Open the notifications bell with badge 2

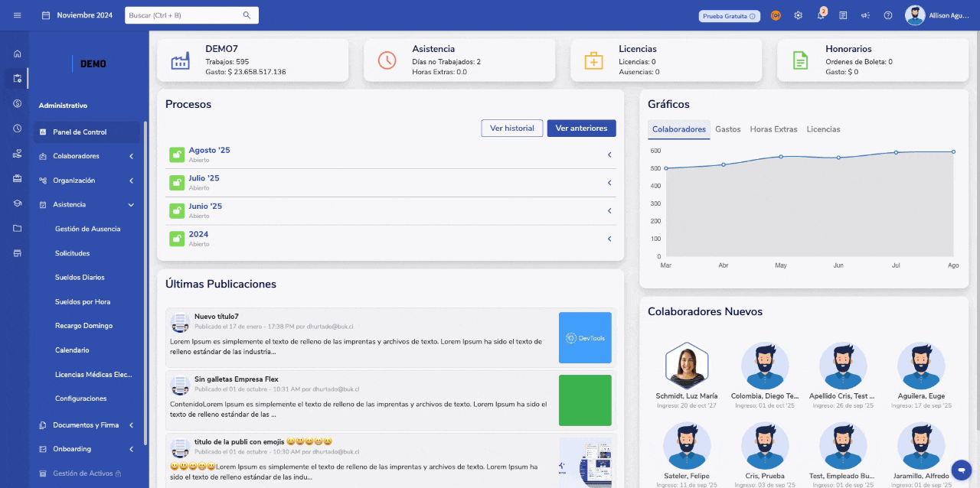(821, 15)
